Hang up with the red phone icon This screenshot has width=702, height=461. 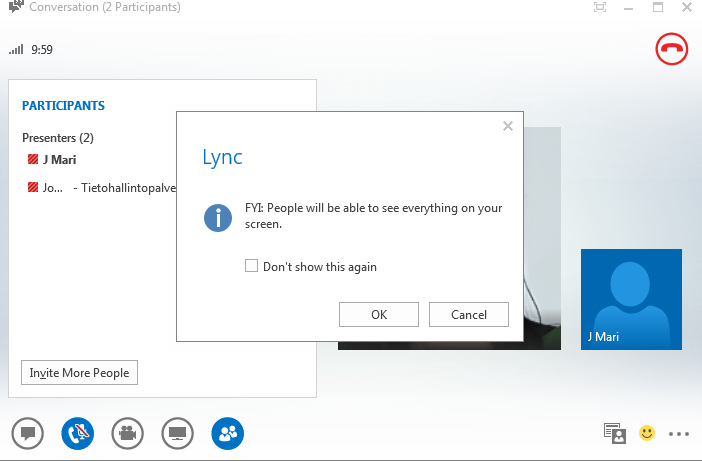pyautogui.click(x=672, y=49)
